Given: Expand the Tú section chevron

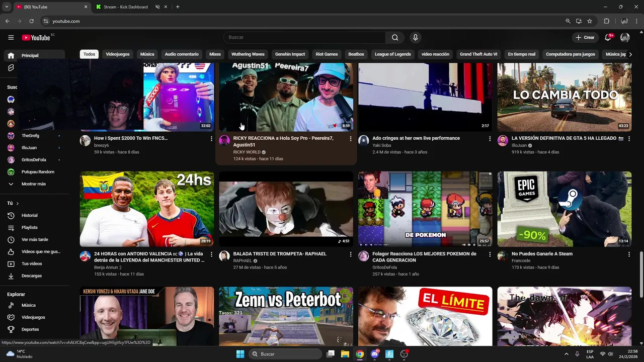Looking at the screenshot, I should tap(17, 204).
